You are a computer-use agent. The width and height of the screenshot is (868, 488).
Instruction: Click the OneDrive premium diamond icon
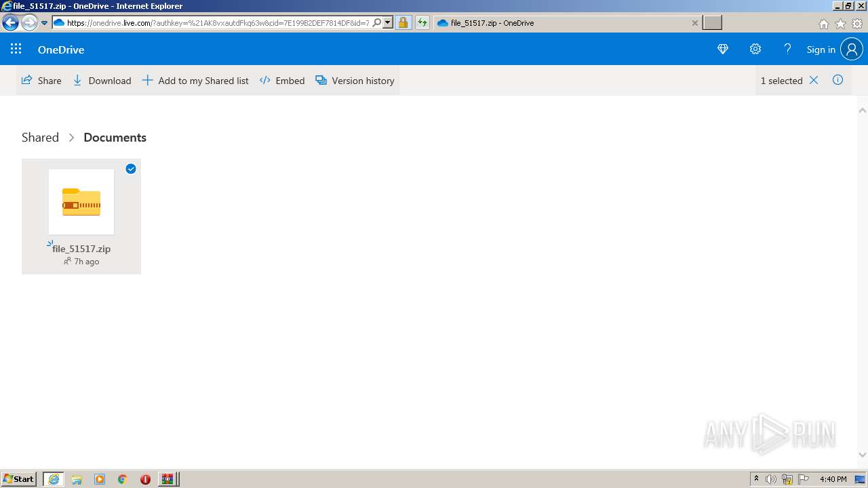[x=723, y=49]
